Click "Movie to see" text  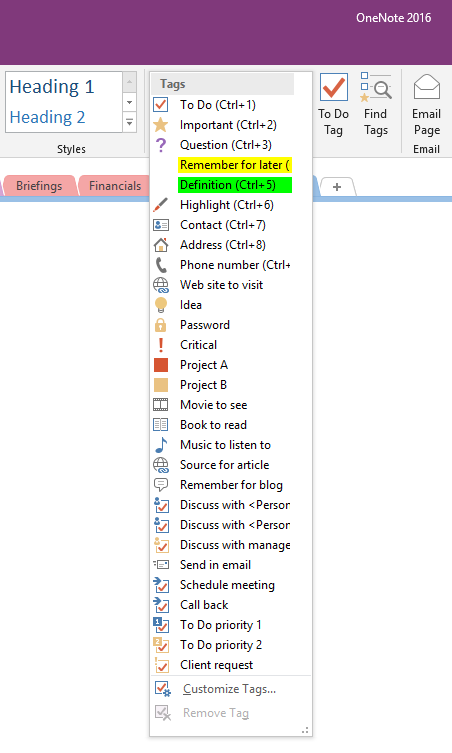[x=214, y=405]
